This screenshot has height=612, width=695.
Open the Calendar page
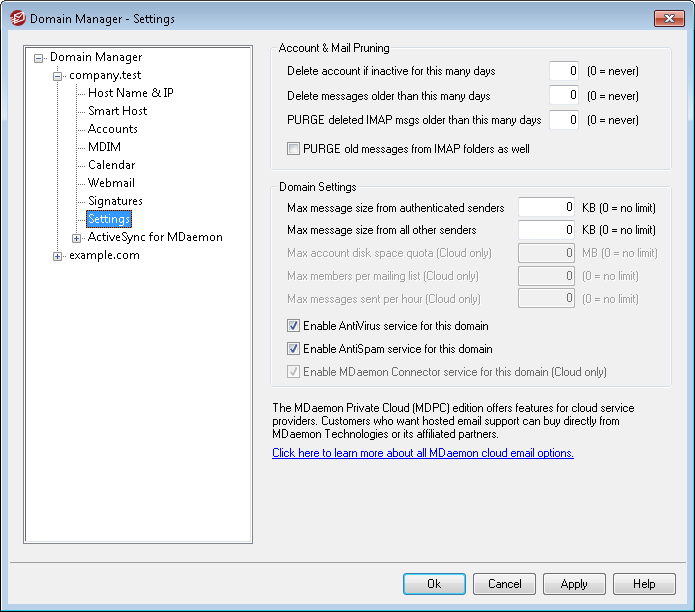click(x=111, y=165)
